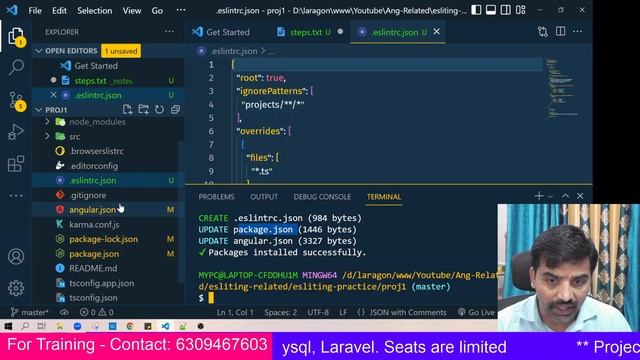Open editor more actions ellipsis
Image resolution: width=640 pixels, height=360 pixels.
click(577, 31)
